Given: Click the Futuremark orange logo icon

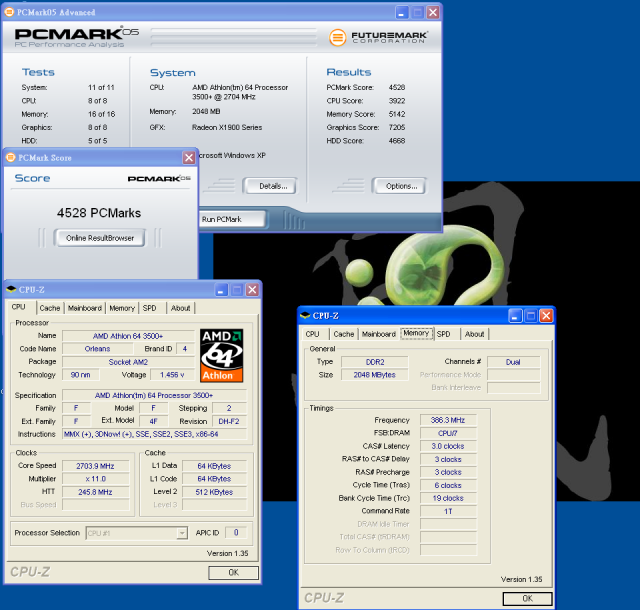Looking at the screenshot, I should [x=338, y=38].
